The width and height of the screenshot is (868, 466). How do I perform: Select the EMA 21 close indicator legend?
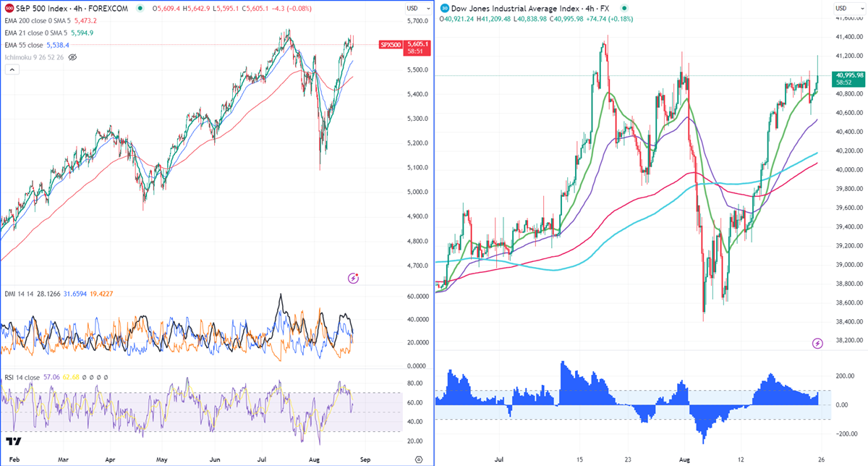pos(48,33)
